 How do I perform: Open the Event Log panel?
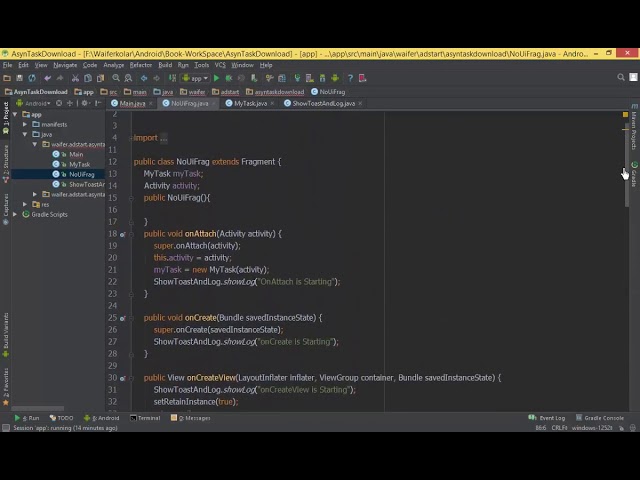(551, 418)
